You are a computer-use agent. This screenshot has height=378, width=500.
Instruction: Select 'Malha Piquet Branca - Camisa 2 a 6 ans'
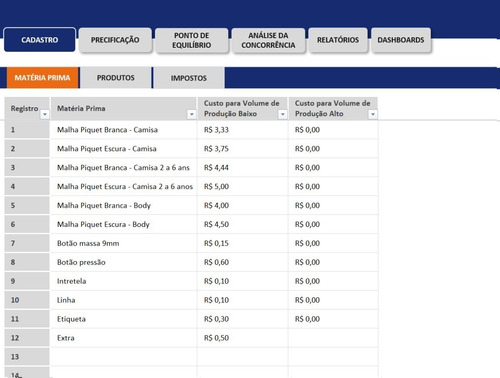coord(124,168)
